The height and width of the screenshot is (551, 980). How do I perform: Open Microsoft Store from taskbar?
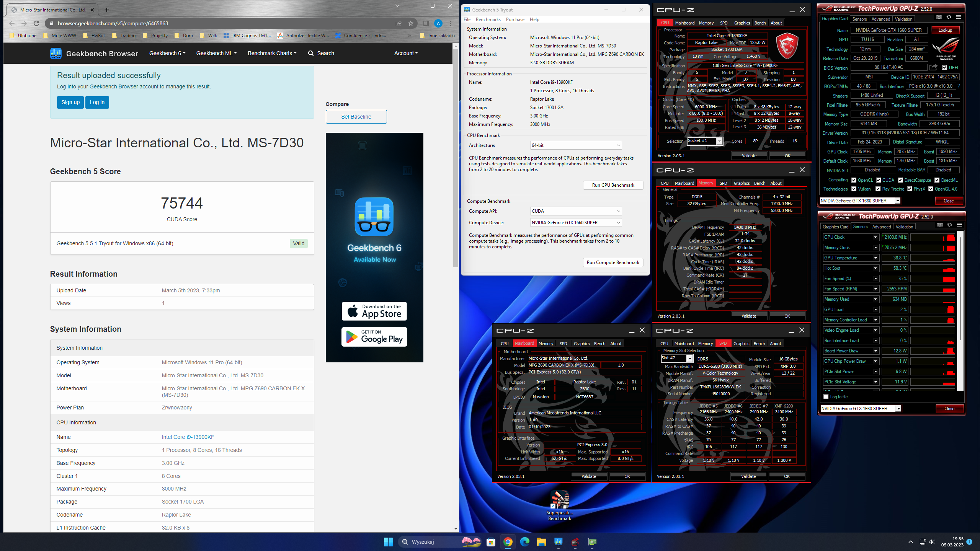coord(491,542)
